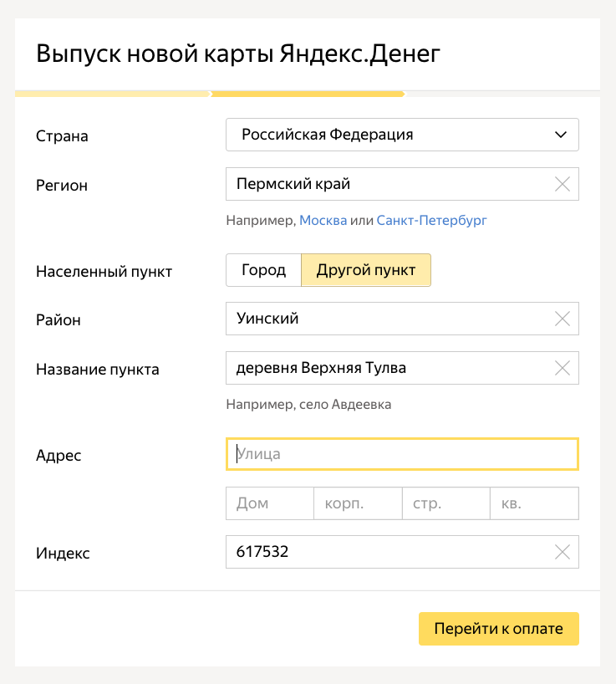616x684 pixels.
Task: Clear the Название пункта field
Action: [x=562, y=368]
